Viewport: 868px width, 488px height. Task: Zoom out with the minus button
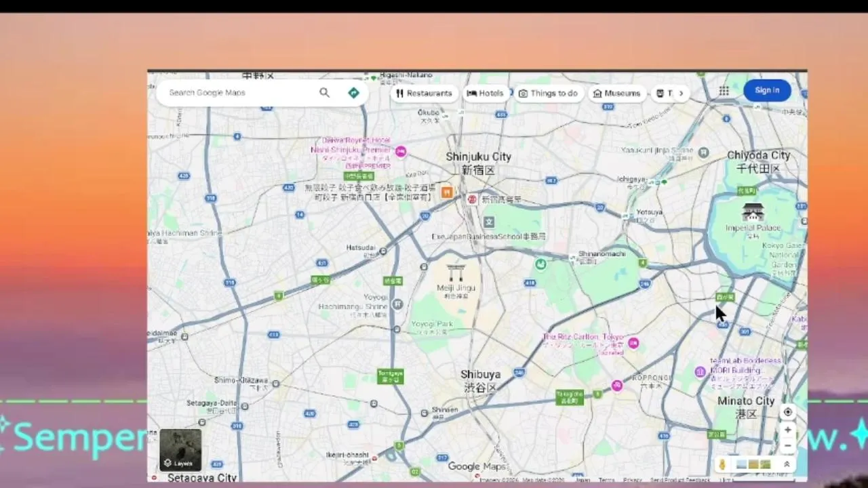[x=787, y=445]
